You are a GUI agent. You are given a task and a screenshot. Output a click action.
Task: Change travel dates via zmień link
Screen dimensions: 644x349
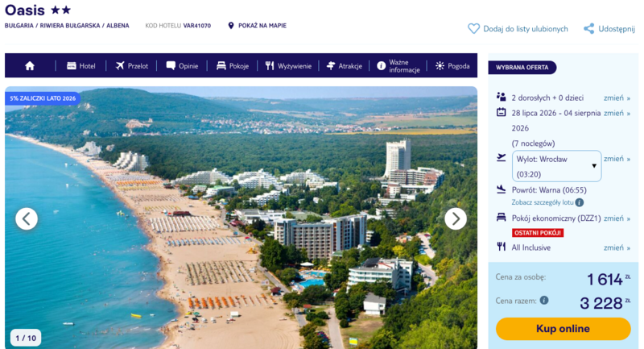617,113
